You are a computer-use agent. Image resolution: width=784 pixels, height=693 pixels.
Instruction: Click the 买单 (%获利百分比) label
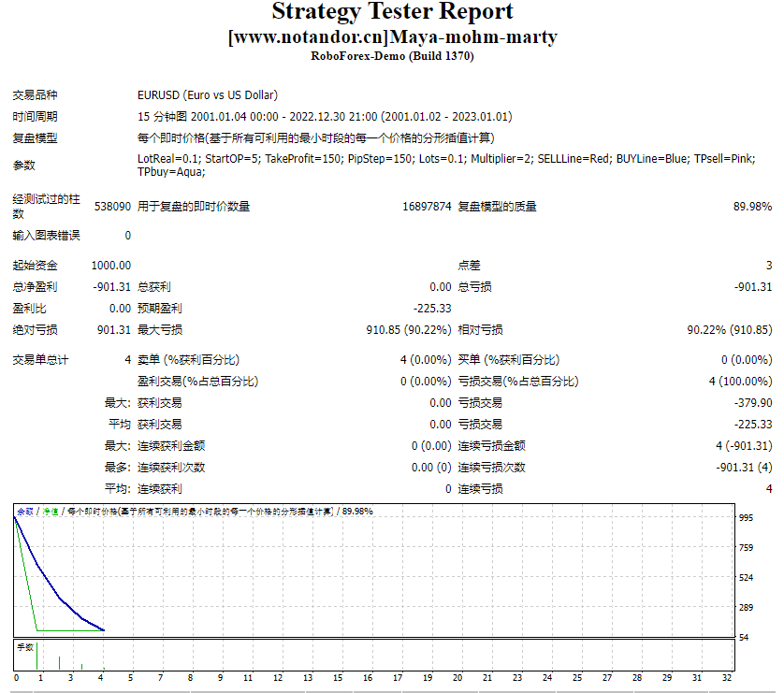click(509, 360)
